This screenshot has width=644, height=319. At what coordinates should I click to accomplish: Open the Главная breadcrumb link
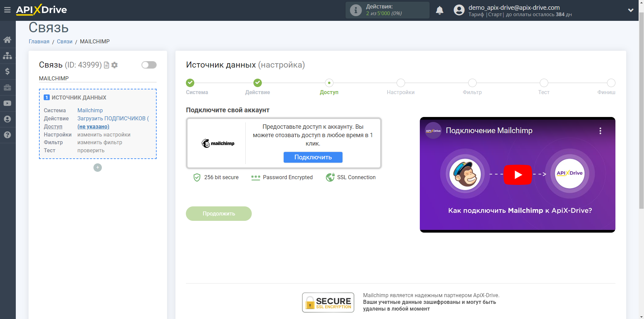pyautogui.click(x=39, y=42)
